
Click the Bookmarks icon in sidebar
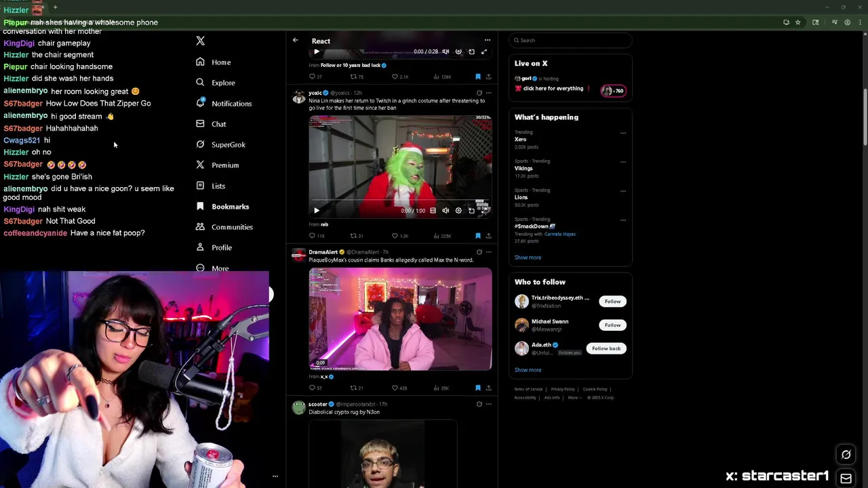point(200,206)
